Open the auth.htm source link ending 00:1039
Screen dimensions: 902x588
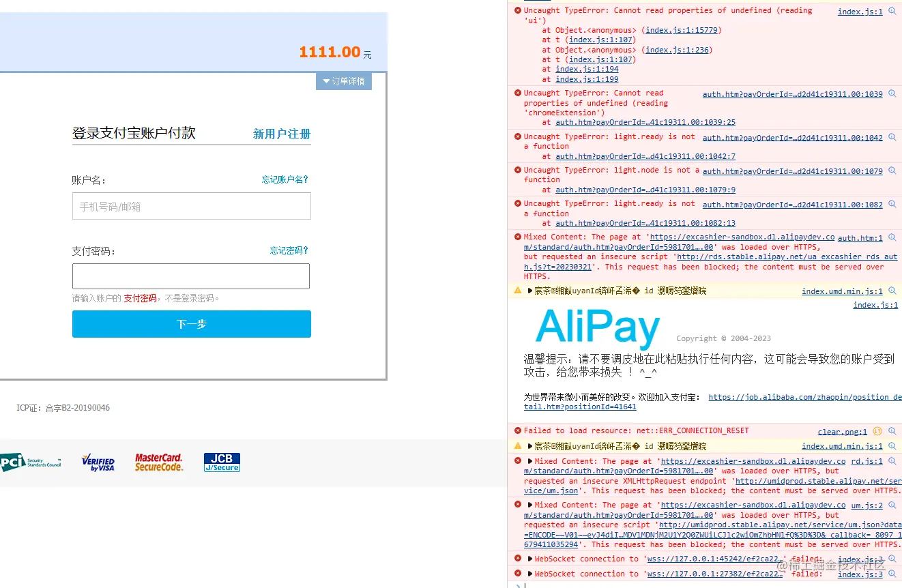click(793, 94)
